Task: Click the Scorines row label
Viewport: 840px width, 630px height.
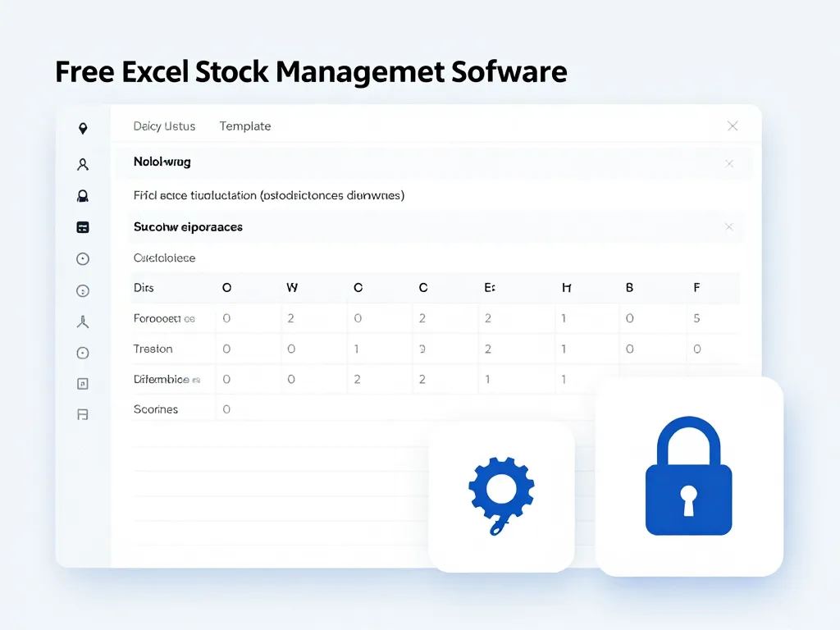Action: [x=155, y=409]
